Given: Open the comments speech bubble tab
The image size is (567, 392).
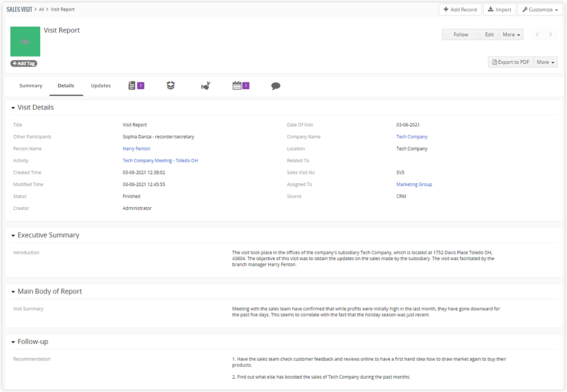Looking at the screenshot, I should 275,86.
